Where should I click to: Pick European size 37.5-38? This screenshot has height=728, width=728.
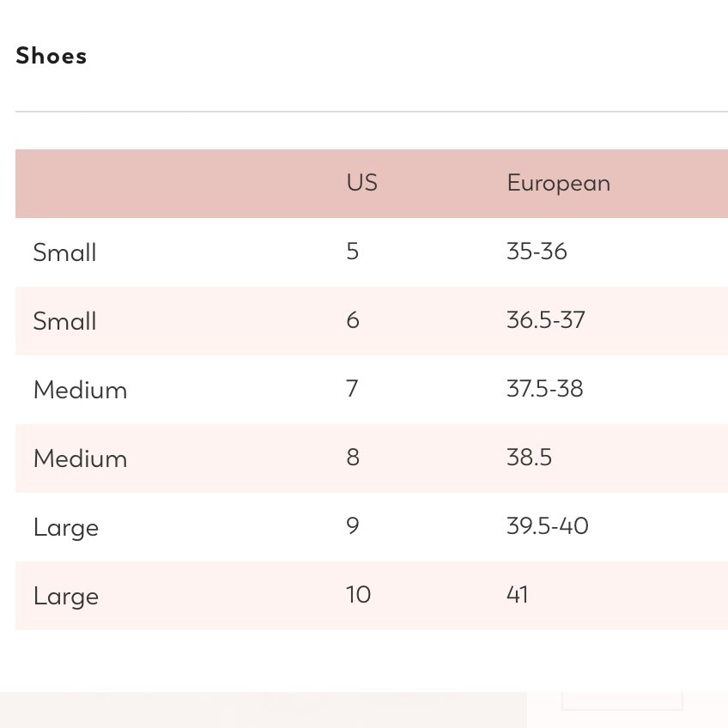pyautogui.click(x=544, y=389)
